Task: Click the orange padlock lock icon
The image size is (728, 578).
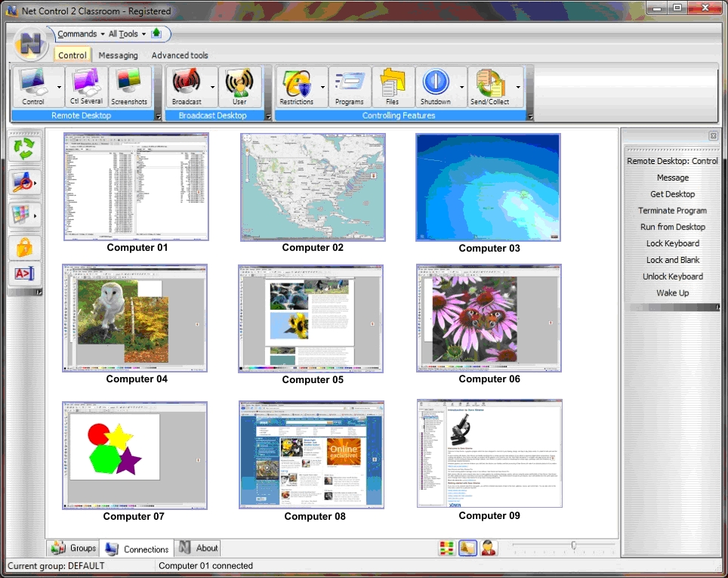Action: click(24, 247)
